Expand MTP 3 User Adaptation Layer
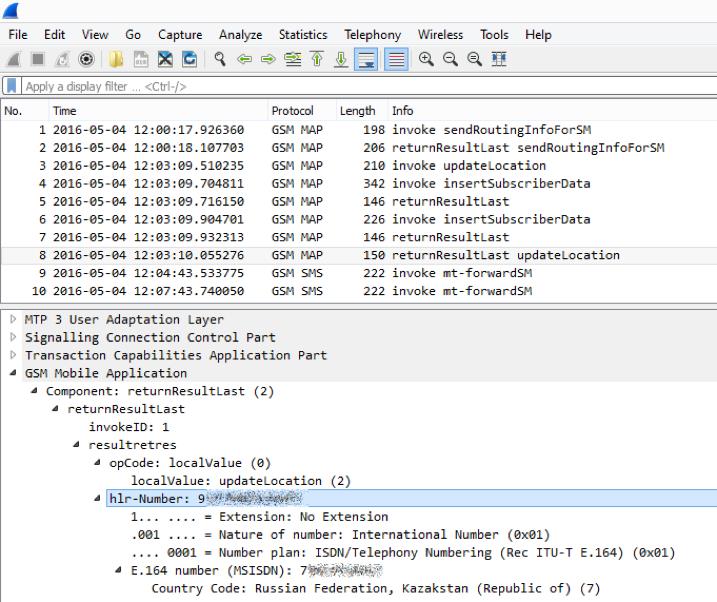The height and width of the screenshot is (602, 717). pos(13,320)
